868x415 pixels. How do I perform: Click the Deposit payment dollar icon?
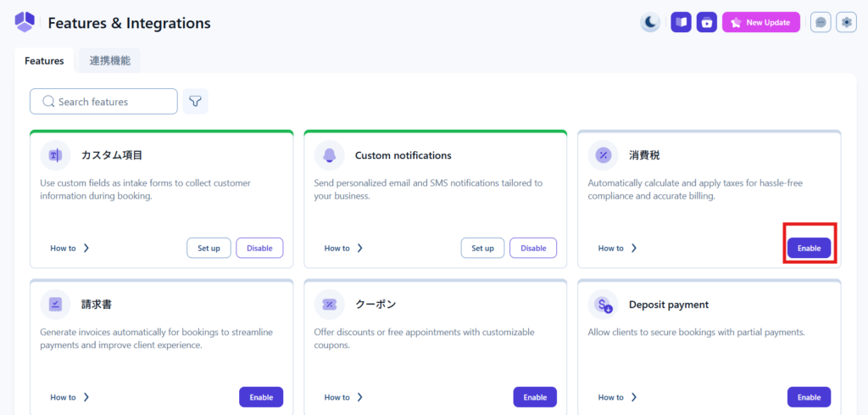point(604,305)
